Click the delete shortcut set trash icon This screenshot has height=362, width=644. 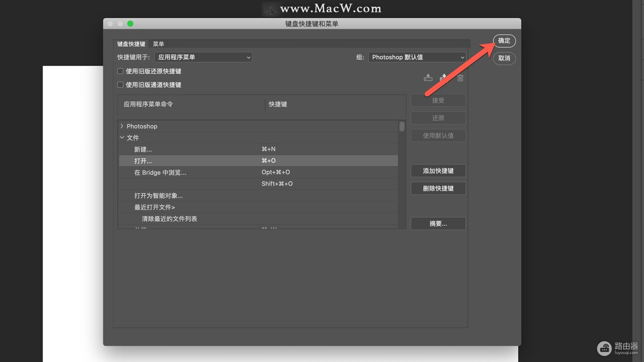pyautogui.click(x=460, y=78)
